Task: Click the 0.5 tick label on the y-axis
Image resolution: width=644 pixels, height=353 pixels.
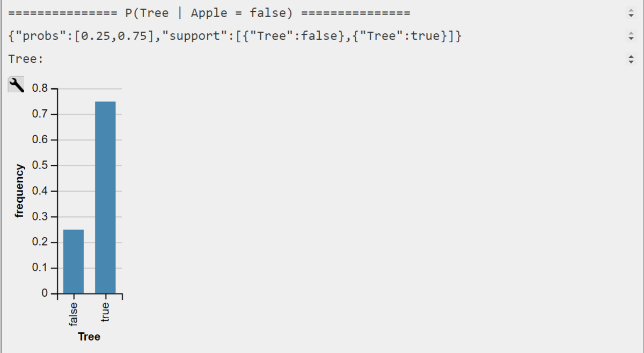Action: point(40,165)
